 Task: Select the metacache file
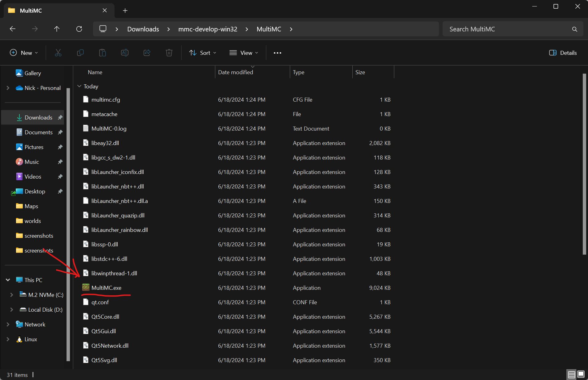coord(104,114)
